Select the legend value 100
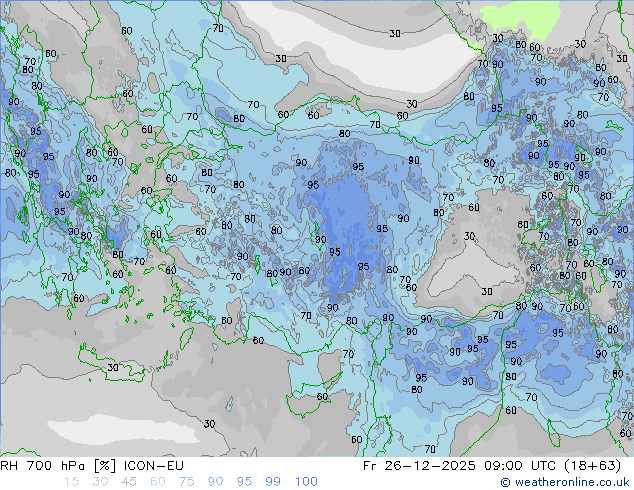634x490 pixels. coord(306,482)
